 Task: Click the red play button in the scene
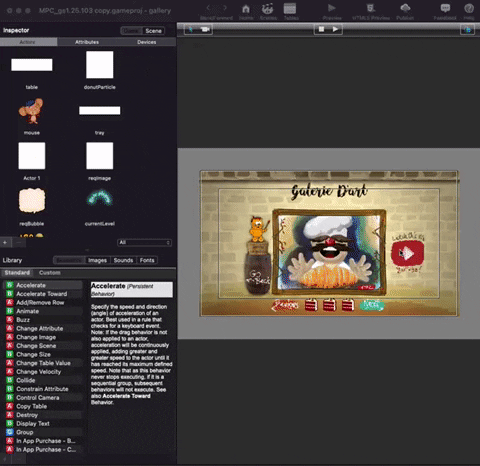(407, 253)
